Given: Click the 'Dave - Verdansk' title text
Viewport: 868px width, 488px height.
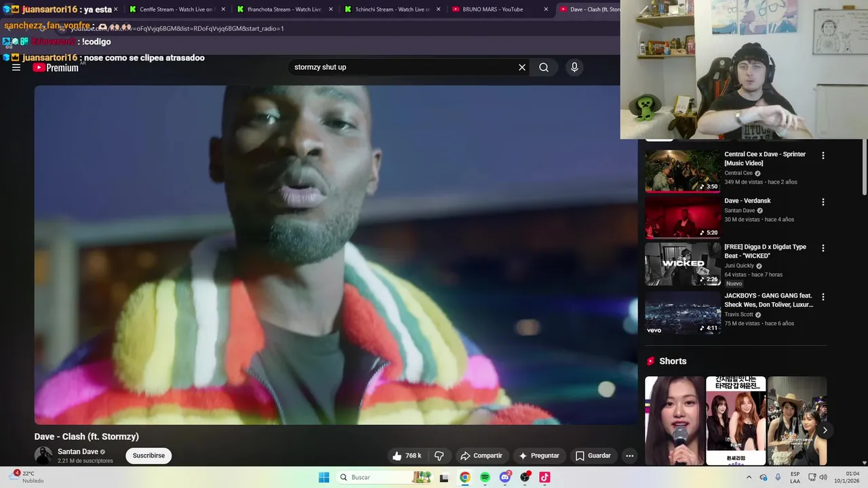Looking at the screenshot, I should point(747,201).
